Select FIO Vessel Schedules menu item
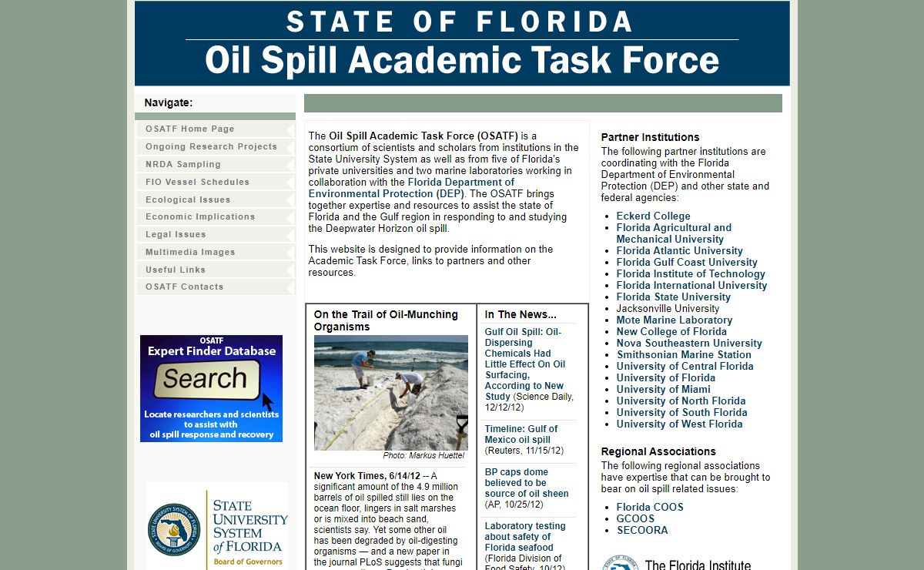The height and width of the screenshot is (570, 924). tap(216, 182)
